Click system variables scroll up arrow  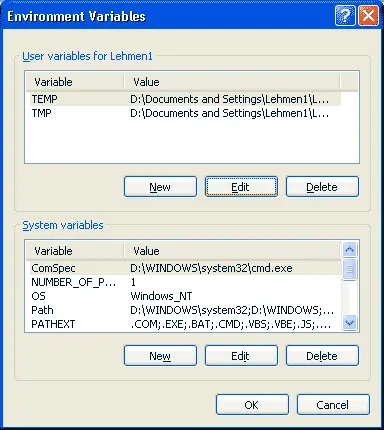point(349,249)
